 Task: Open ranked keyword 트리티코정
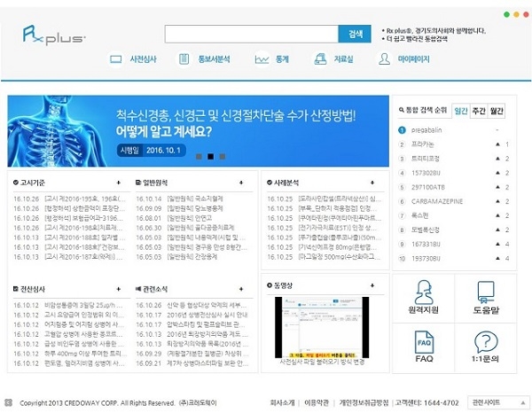[425, 159]
